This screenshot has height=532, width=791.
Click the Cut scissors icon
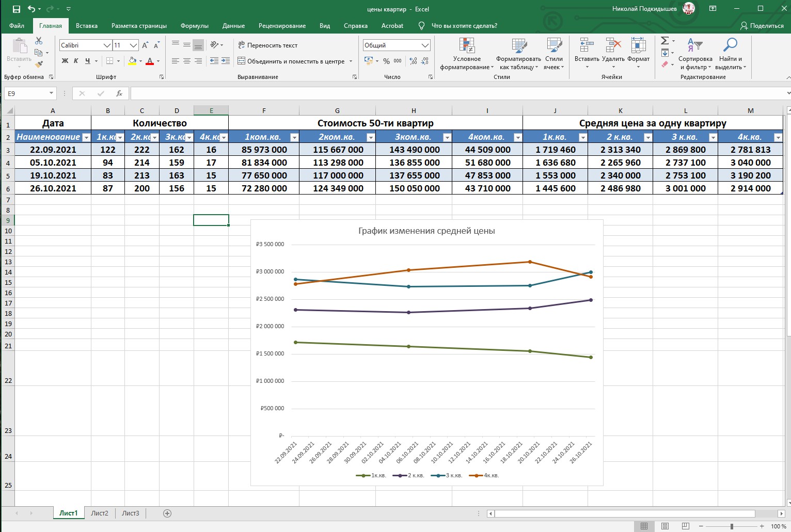39,41
